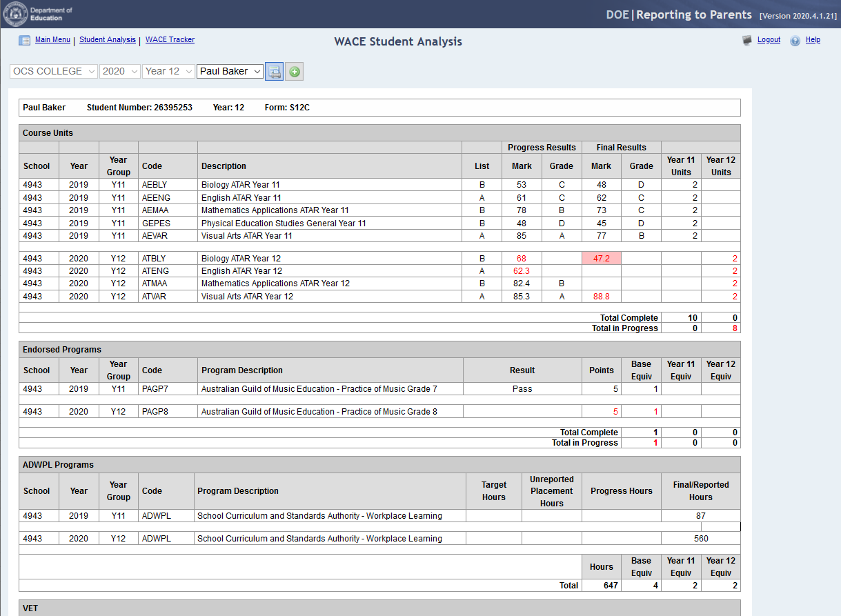Image resolution: width=841 pixels, height=616 pixels.
Task: Click the blue Help question mark icon
Action: 795,41
